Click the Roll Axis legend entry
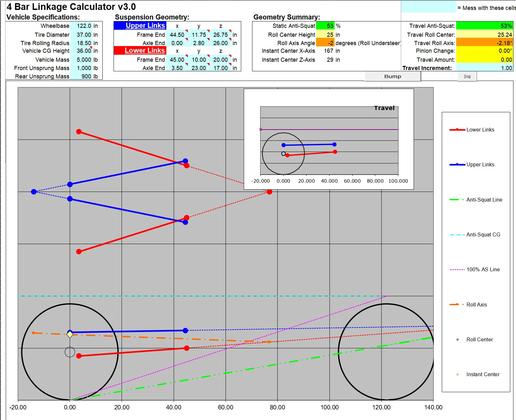Viewport: 516px width, 420px height. click(468, 305)
